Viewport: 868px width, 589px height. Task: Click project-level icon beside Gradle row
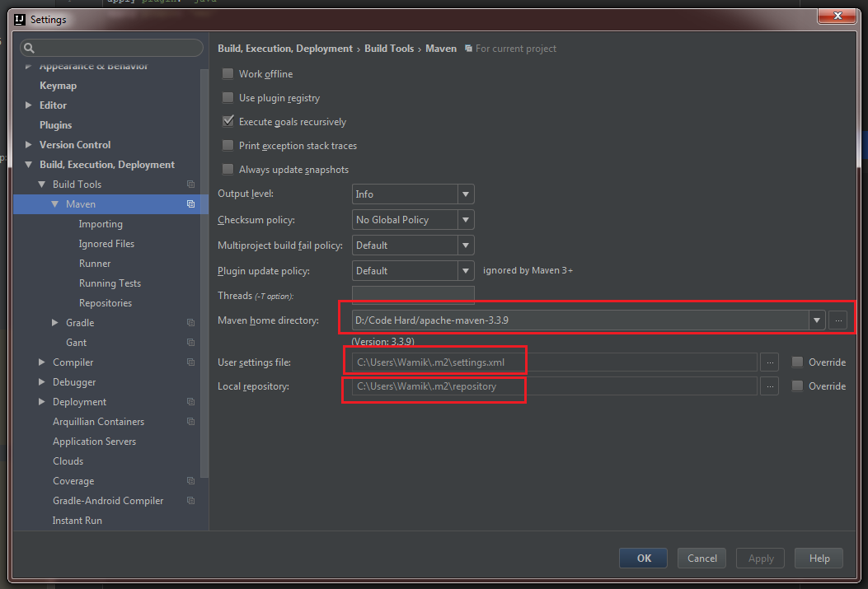point(190,322)
